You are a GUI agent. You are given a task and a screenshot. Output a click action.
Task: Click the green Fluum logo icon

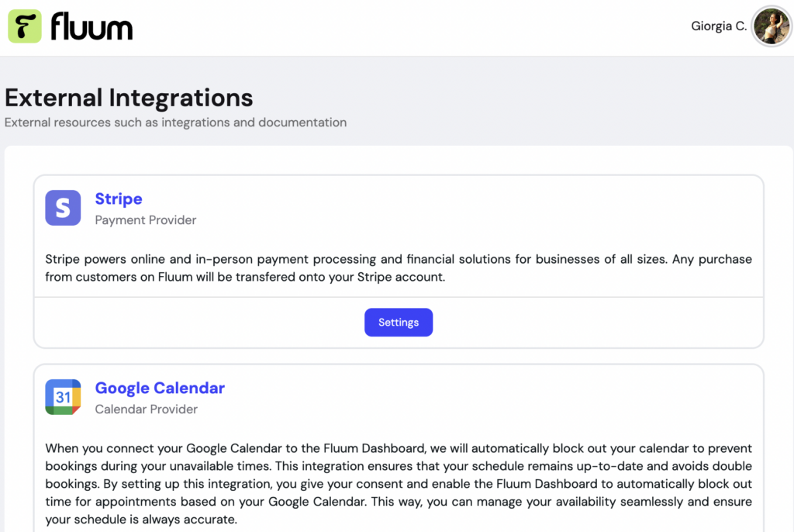(24, 26)
